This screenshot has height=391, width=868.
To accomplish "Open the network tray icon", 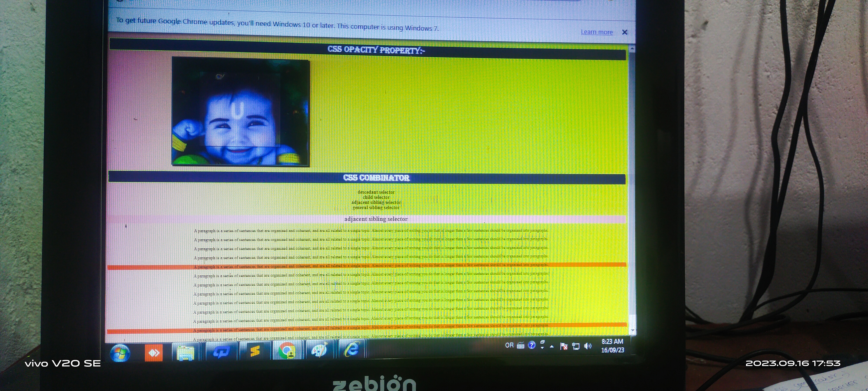I will coord(576,346).
